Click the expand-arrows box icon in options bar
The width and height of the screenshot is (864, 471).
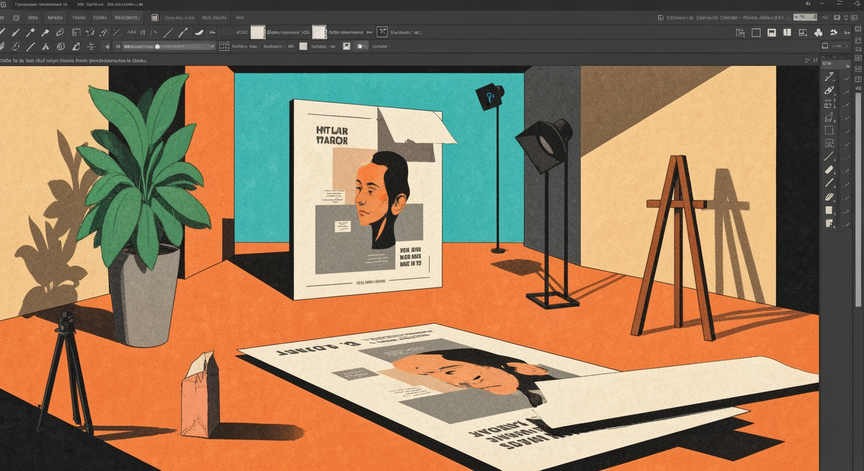point(382,31)
